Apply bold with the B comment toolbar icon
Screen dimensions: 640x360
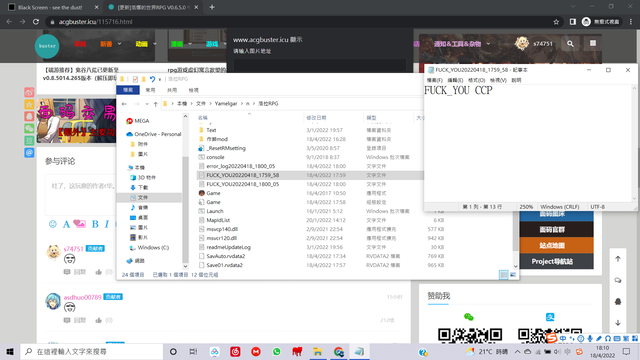(95, 224)
